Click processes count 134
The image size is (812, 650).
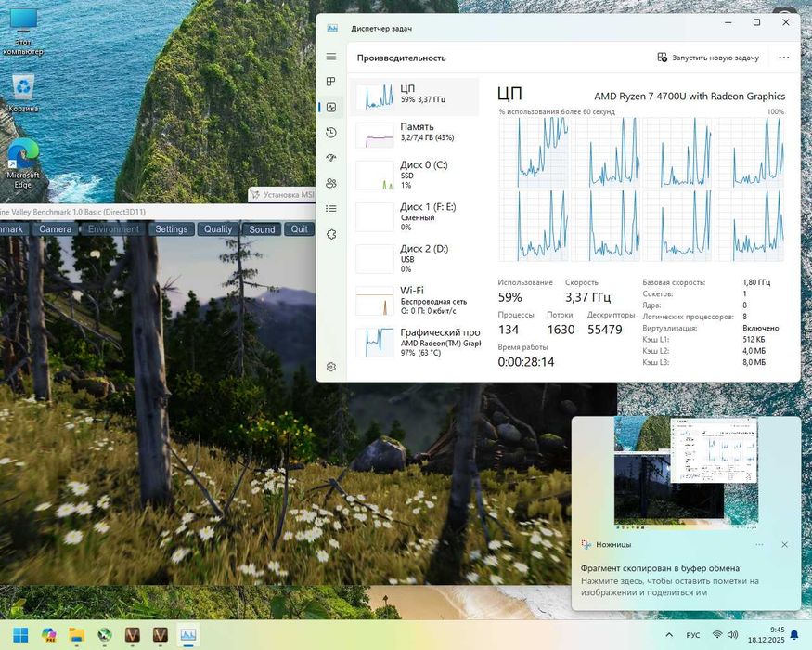509,330
